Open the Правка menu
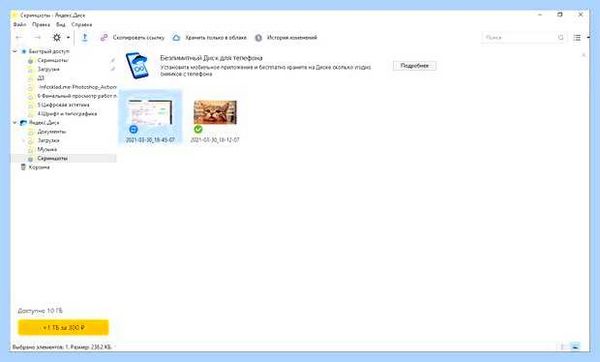600x362 pixels. (41, 24)
